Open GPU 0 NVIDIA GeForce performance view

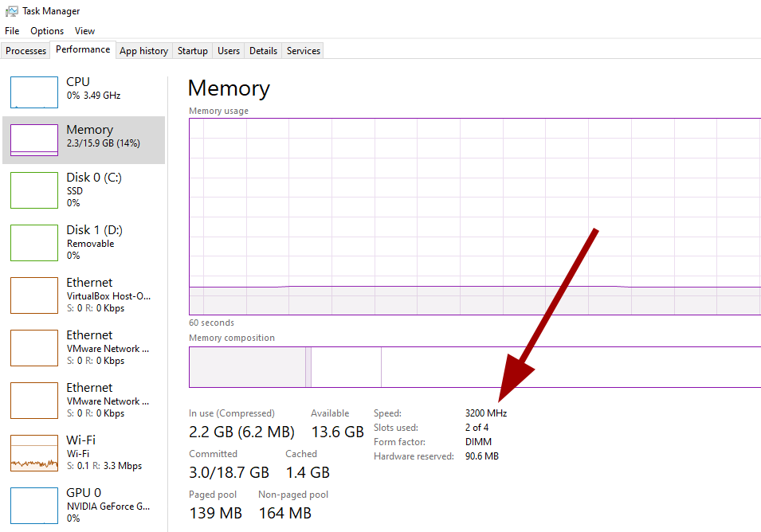33,505
